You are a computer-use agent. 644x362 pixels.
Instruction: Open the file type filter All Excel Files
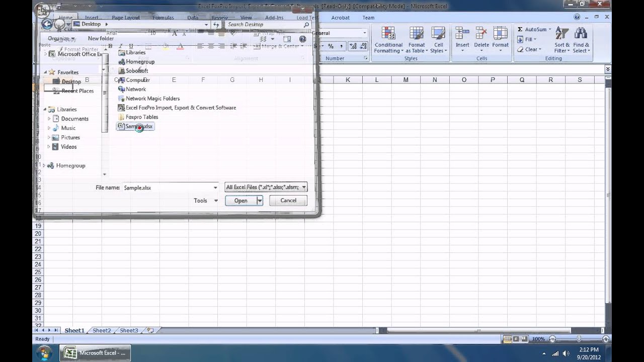[266, 187]
